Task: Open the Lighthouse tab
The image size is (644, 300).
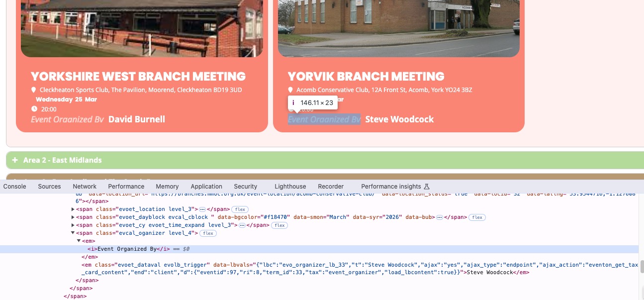Action: coord(290,187)
